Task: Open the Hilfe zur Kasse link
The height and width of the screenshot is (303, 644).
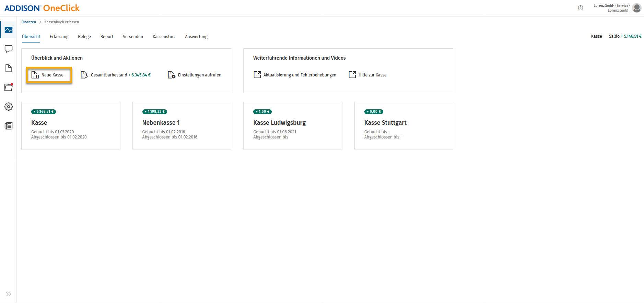Action: coord(373,75)
